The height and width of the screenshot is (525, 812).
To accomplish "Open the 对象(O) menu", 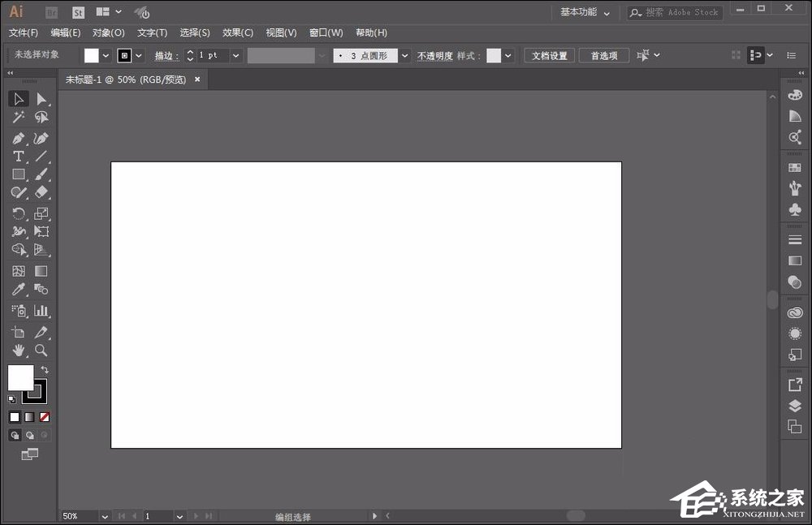I will tap(109, 32).
